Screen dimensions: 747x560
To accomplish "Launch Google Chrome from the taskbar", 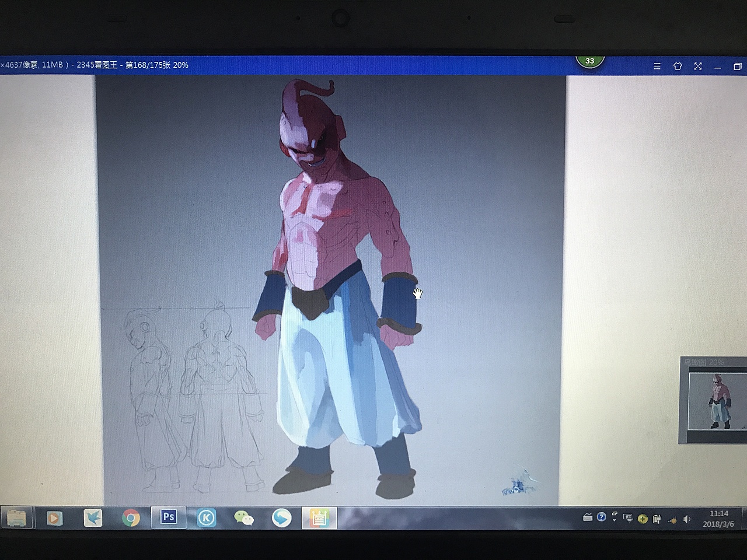I will [x=131, y=518].
